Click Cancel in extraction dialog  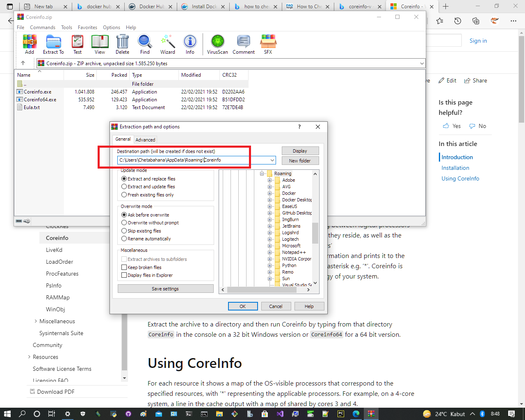click(276, 306)
